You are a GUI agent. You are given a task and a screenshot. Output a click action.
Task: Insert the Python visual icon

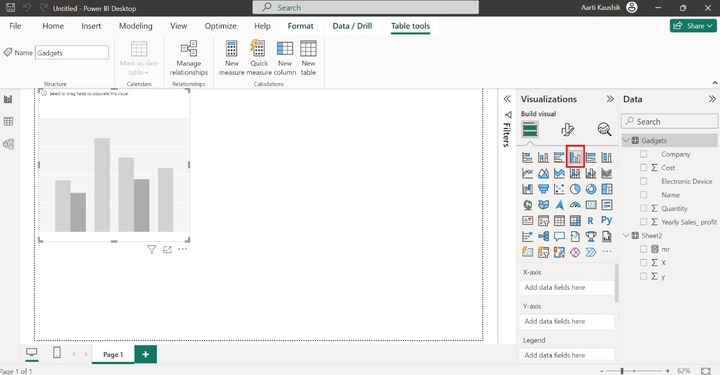point(607,220)
